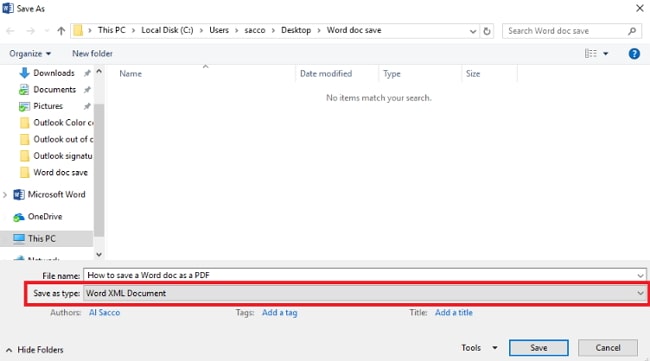Open address bar previous locations dropdown
This screenshot has height=361, width=650.
pyautogui.click(x=473, y=31)
